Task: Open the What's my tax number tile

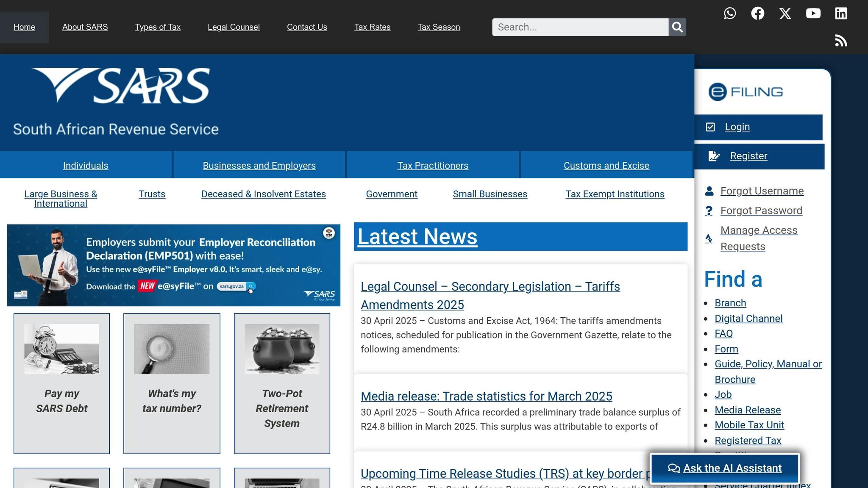Action: point(172,383)
